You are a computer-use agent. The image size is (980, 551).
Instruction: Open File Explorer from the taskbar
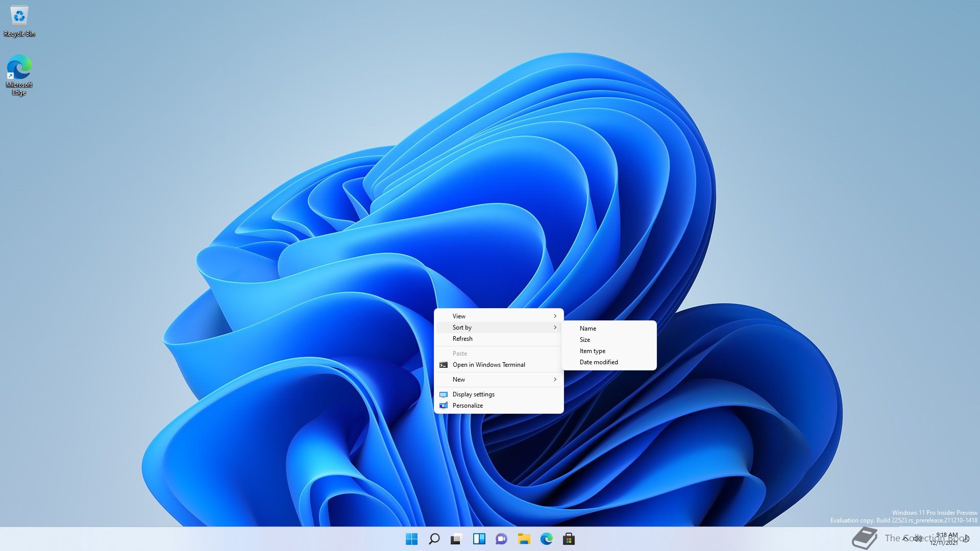click(x=524, y=539)
